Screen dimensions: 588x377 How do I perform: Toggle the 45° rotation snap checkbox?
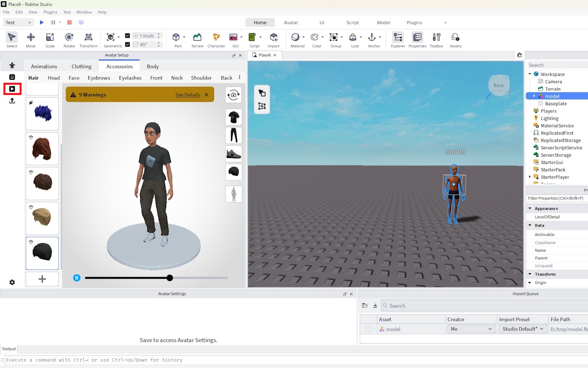tap(128, 45)
